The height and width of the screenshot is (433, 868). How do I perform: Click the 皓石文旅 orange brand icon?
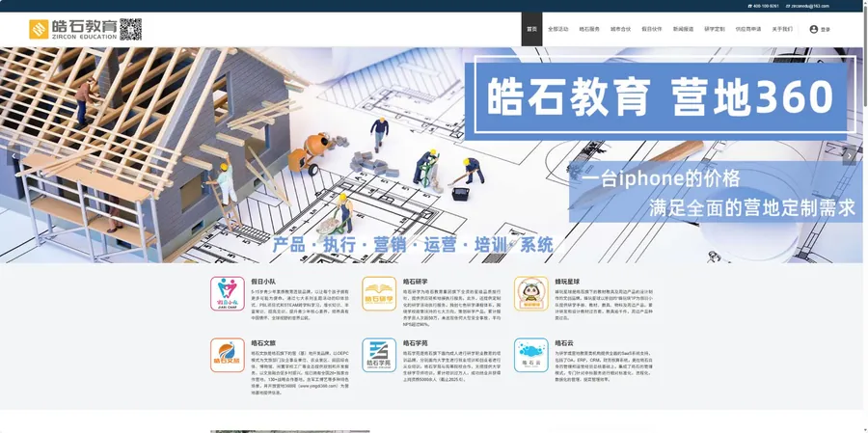click(x=227, y=355)
